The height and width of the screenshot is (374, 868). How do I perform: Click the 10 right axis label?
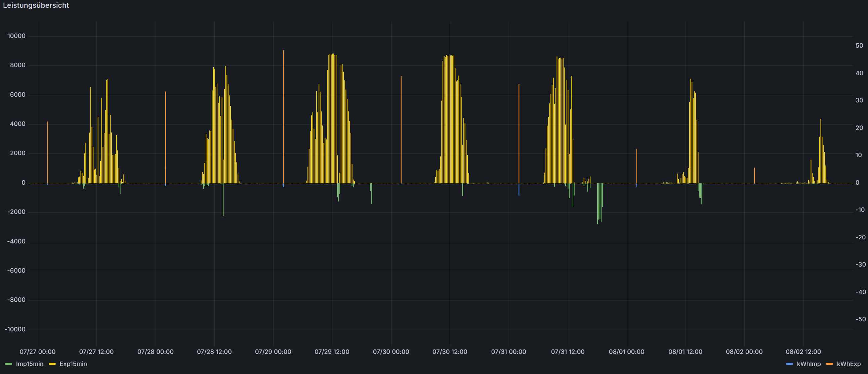coord(859,155)
